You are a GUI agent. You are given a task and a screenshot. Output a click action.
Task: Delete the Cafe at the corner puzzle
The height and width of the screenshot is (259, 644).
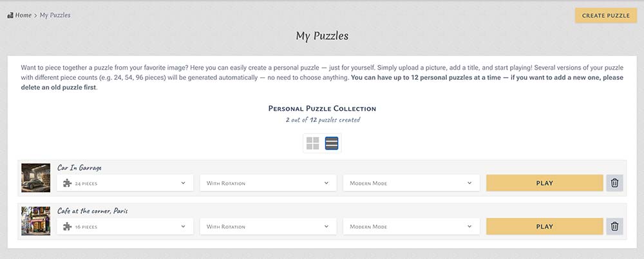[x=614, y=226]
